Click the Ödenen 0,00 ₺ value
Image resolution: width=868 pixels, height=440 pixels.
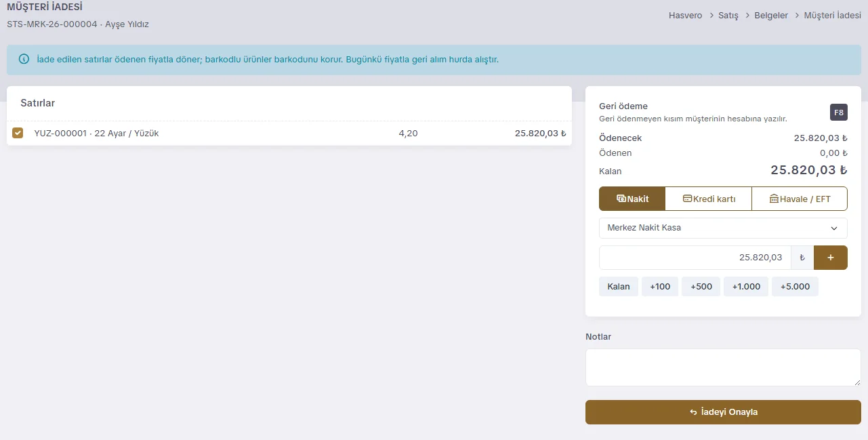[x=833, y=153]
